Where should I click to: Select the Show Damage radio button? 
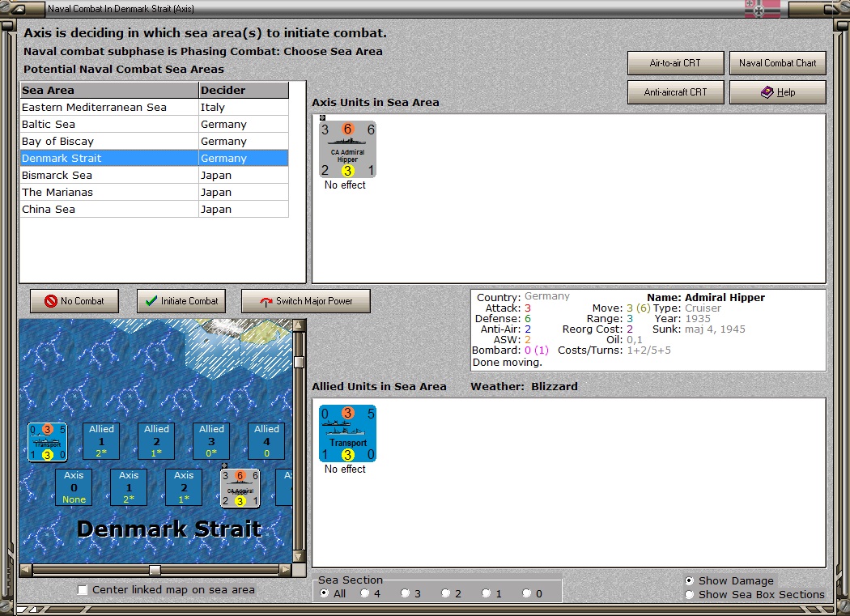[x=689, y=580]
